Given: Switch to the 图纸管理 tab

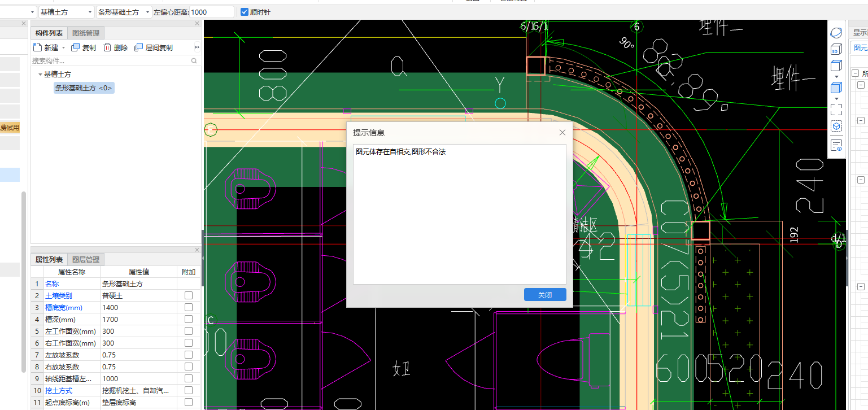Looking at the screenshot, I should [86, 33].
